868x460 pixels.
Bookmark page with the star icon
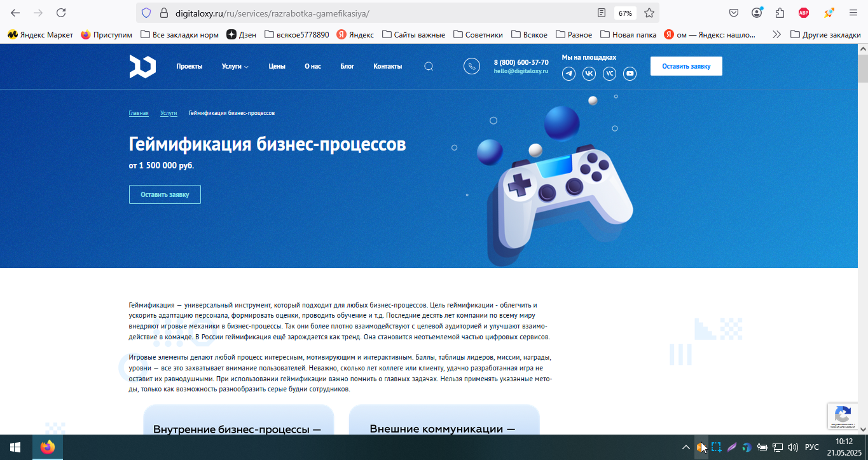649,13
